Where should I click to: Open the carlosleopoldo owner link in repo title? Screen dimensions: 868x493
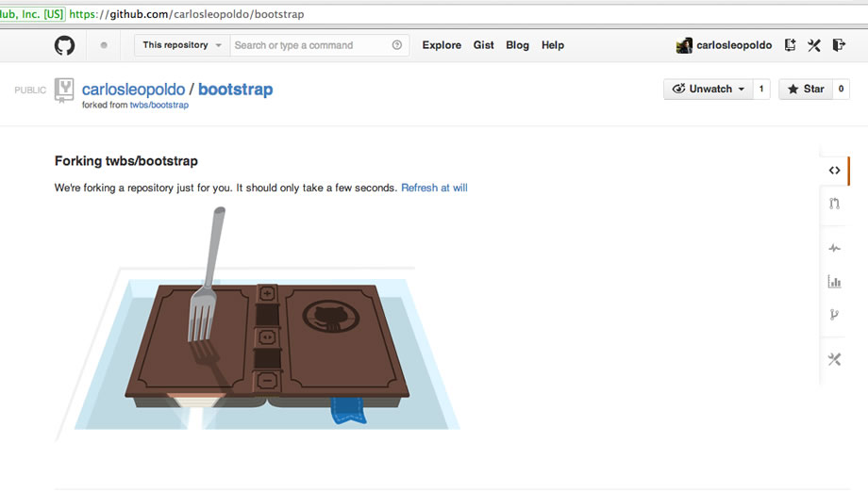(133, 90)
